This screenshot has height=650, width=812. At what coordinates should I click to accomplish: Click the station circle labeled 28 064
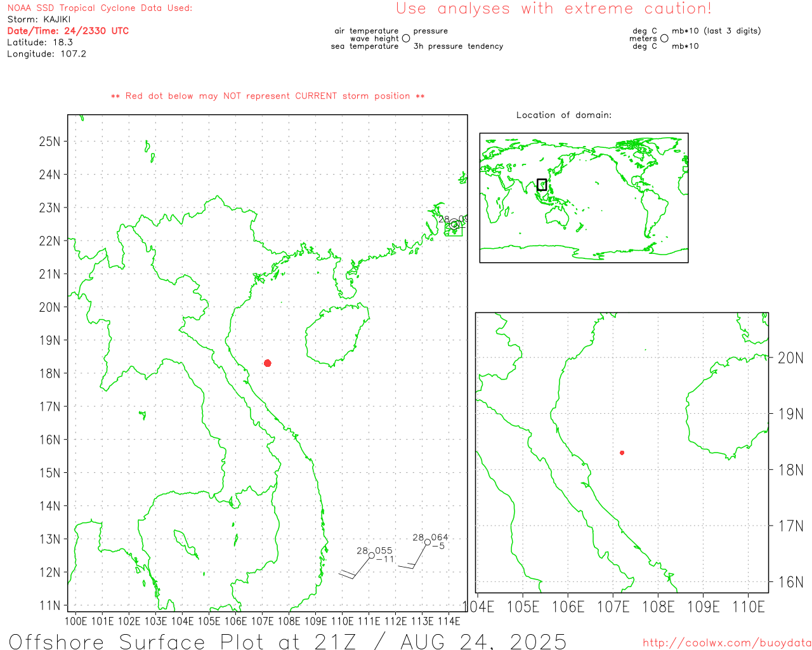tap(428, 542)
